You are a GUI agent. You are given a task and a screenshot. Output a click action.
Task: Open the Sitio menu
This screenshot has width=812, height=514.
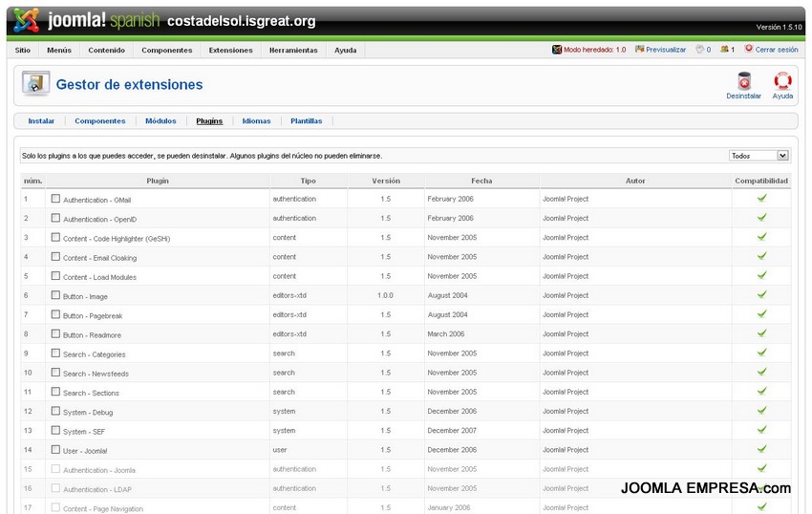(23, 51)
